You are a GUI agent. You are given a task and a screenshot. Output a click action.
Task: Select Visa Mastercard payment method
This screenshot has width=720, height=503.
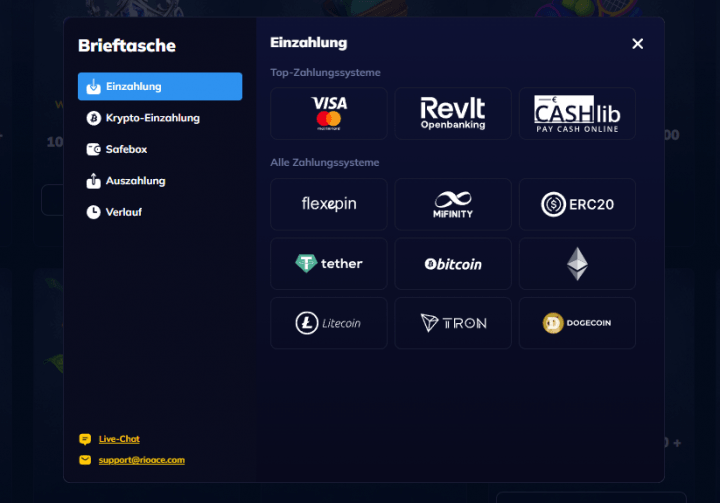[328, 113]
